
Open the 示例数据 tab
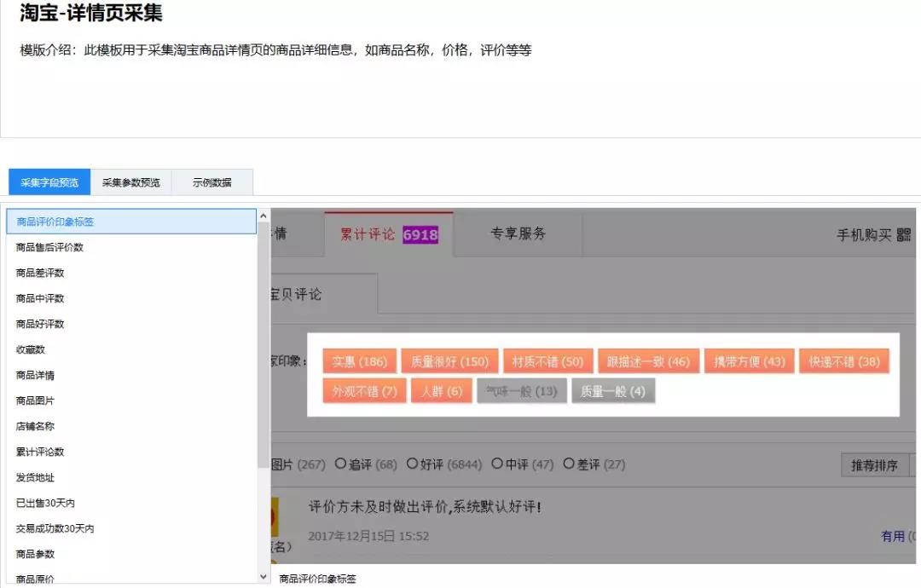212,182
